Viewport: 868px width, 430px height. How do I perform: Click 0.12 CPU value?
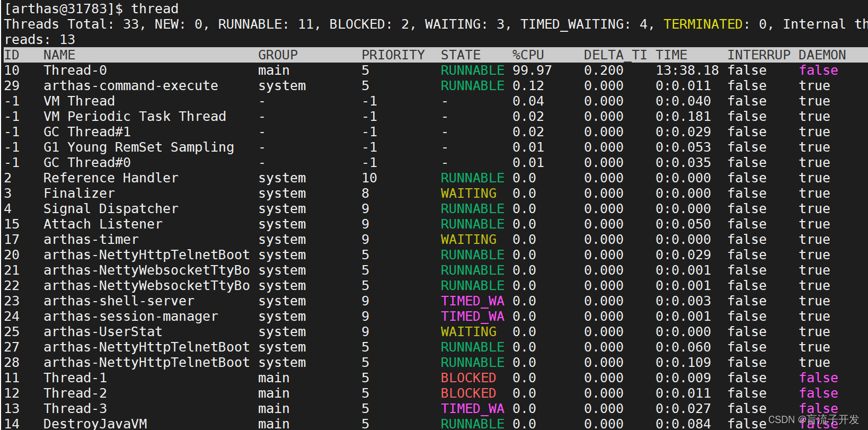[528, 86]
